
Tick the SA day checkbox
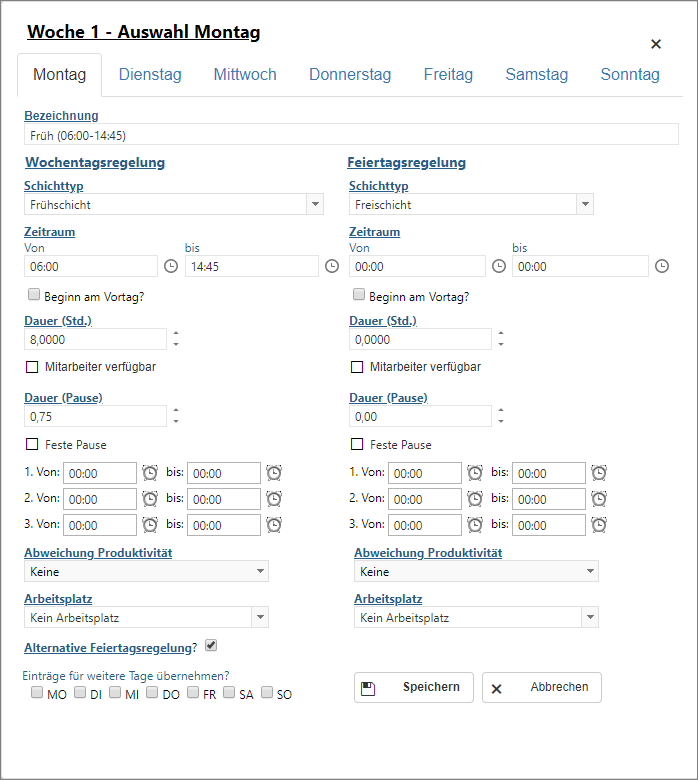[x=229, y=692]
